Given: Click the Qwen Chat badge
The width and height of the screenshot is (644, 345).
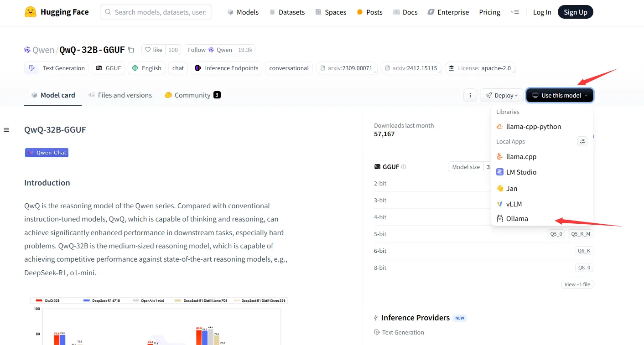Looking at the screenshot, I should click(47, 153).
